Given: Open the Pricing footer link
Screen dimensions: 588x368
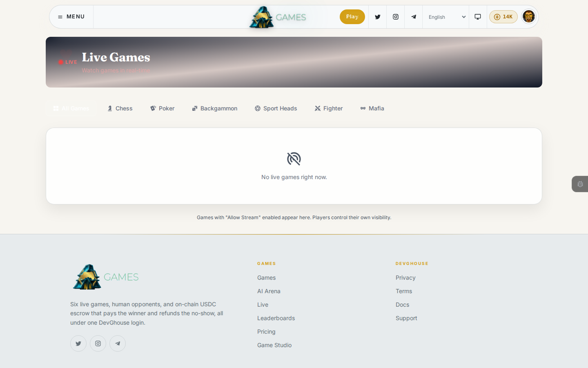Looking at the screenshot, I should click(x=266, y=332).
